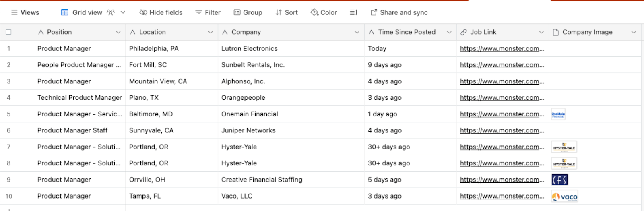Select the Lutron Electronics company cell
Screen dimensions: 644x211
click(x=291, y=48)
